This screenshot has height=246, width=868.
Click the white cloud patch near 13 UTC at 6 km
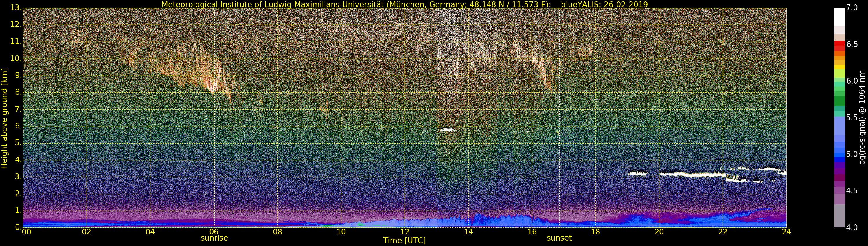448,129
